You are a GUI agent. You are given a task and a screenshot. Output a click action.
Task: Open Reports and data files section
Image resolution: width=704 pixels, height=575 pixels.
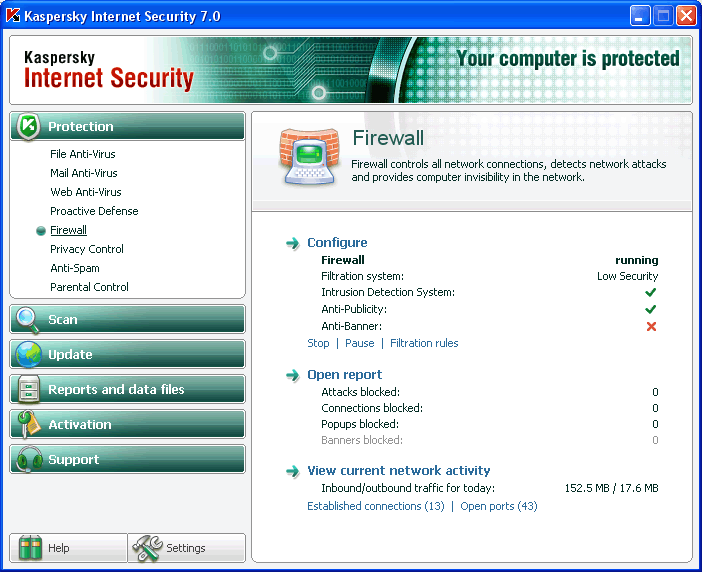click(x=128, y=390)
